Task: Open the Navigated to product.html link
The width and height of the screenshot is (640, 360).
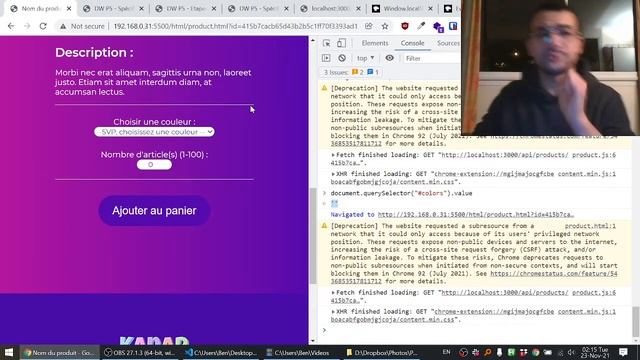Action: coord(476,215)
